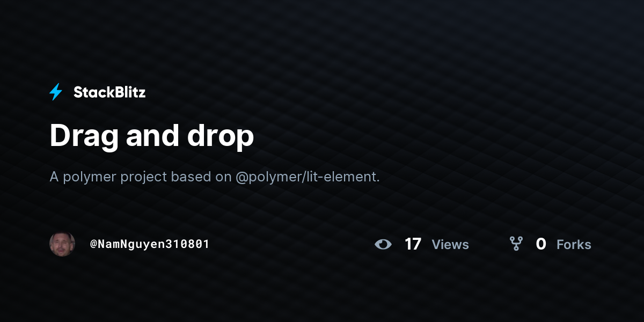Select the polymer project description text
The width and height of the screenshot is (644, 322).
coord(215,177)
